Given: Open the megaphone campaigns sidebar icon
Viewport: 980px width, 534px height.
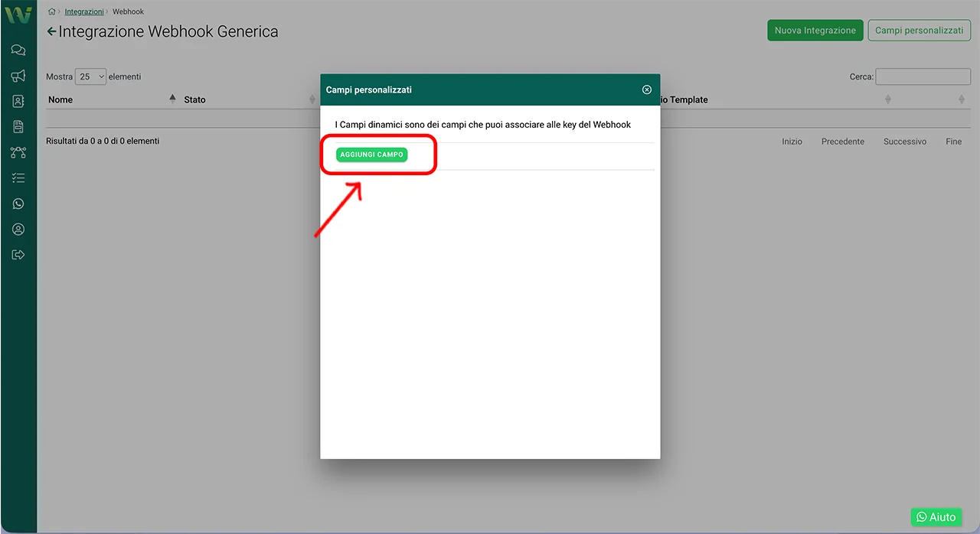Looking at the screenshot, I should 18,76.
